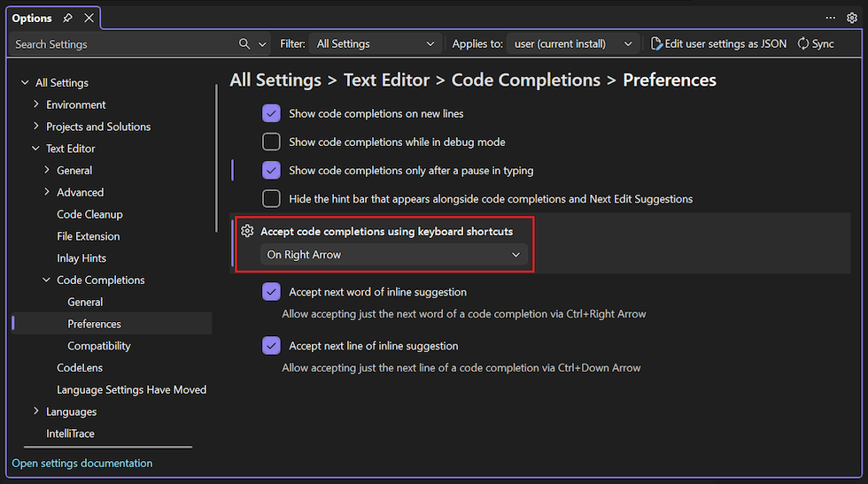Enable completions while in debug mode
This screenshot has width=868, height=484.
coord(271,142)
